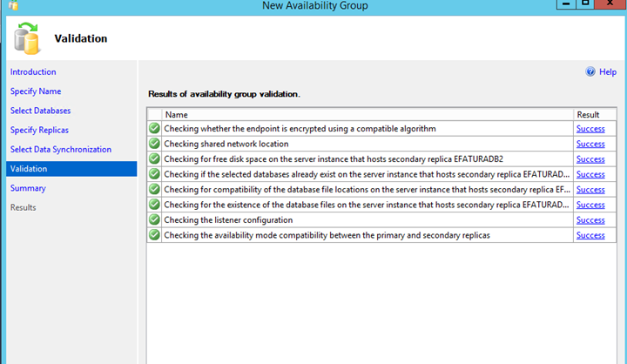
Task: Switch to Select Data Synchronization step
Action: click(61, 150)
